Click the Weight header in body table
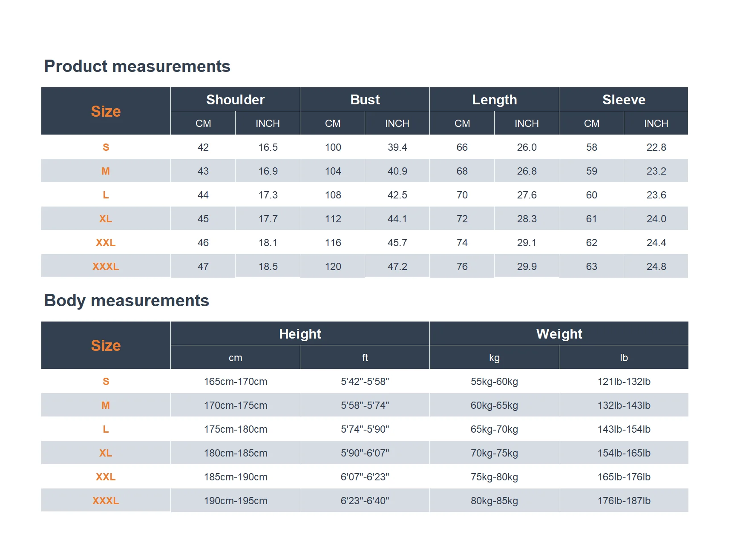 [x=559, y=333]
